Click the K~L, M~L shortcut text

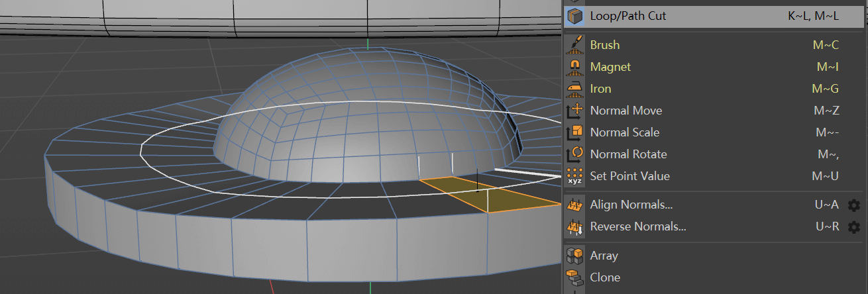coord(813,16)
